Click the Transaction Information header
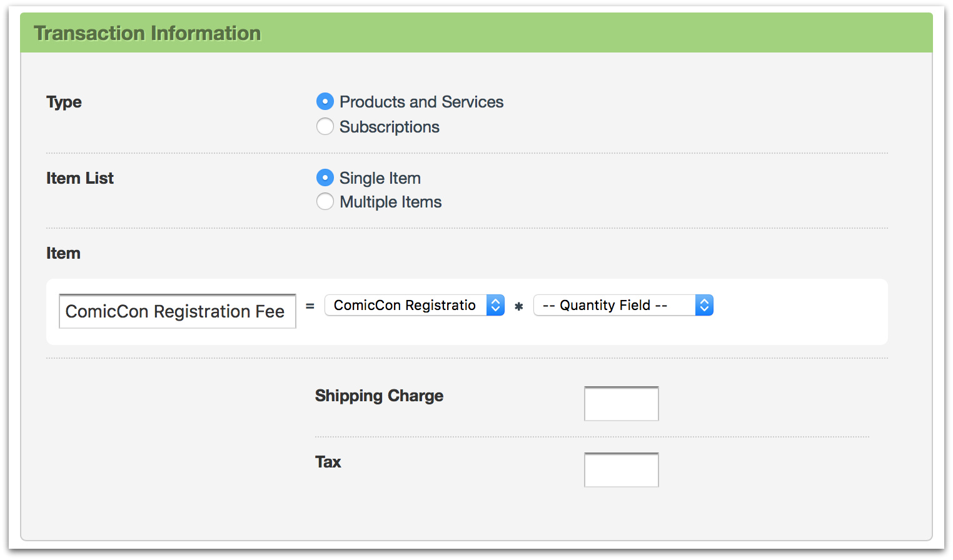 (147, 33)
